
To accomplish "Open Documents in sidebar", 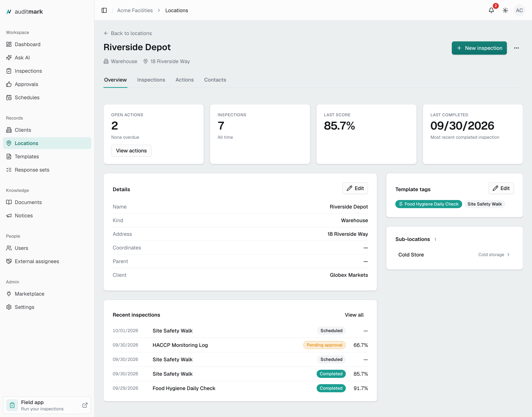I will click(47, 202).
